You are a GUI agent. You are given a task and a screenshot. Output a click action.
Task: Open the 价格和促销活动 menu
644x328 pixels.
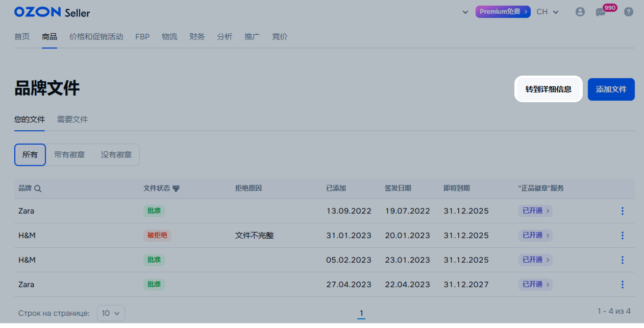96,37
